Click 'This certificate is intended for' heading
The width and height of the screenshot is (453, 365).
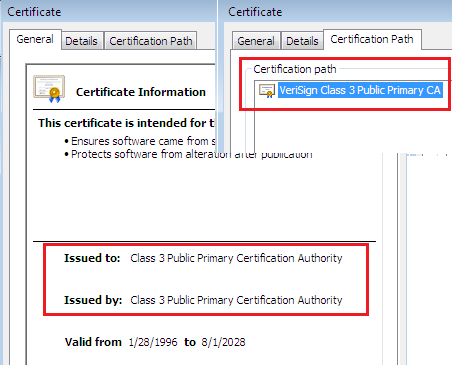click(x=126, y=123)
